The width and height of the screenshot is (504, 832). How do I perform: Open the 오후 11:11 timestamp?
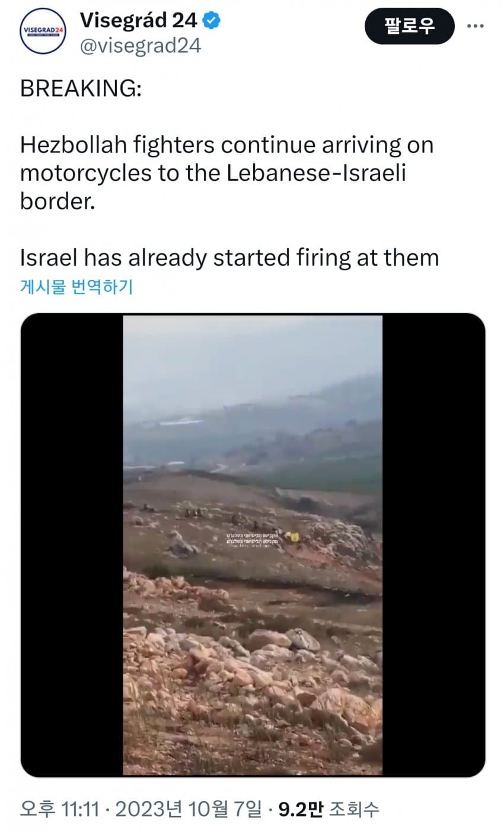[59, 809]
